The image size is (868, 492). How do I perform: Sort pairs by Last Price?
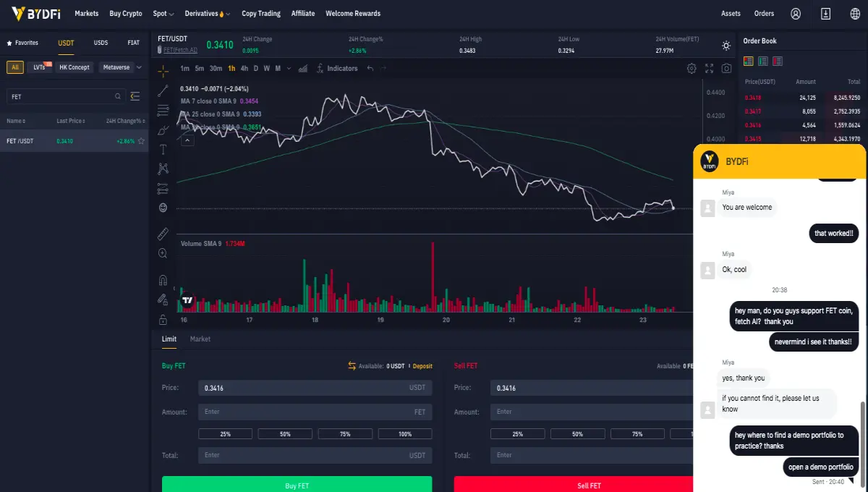point(70,121)
